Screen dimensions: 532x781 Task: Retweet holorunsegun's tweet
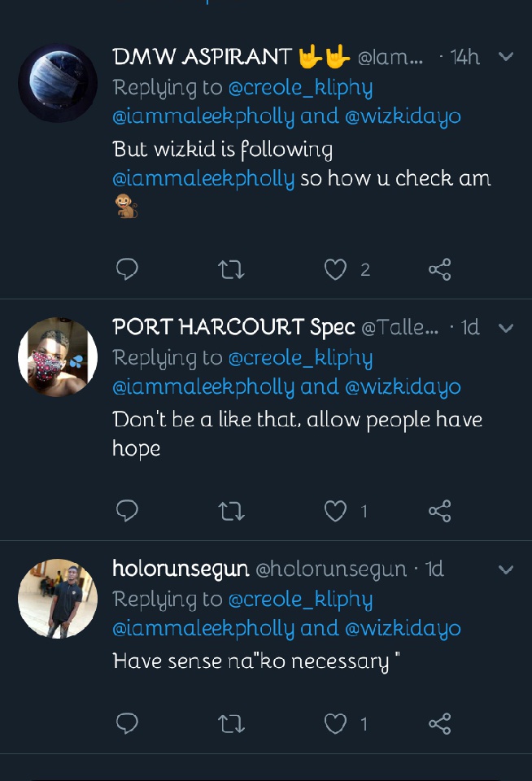[232, 723]
